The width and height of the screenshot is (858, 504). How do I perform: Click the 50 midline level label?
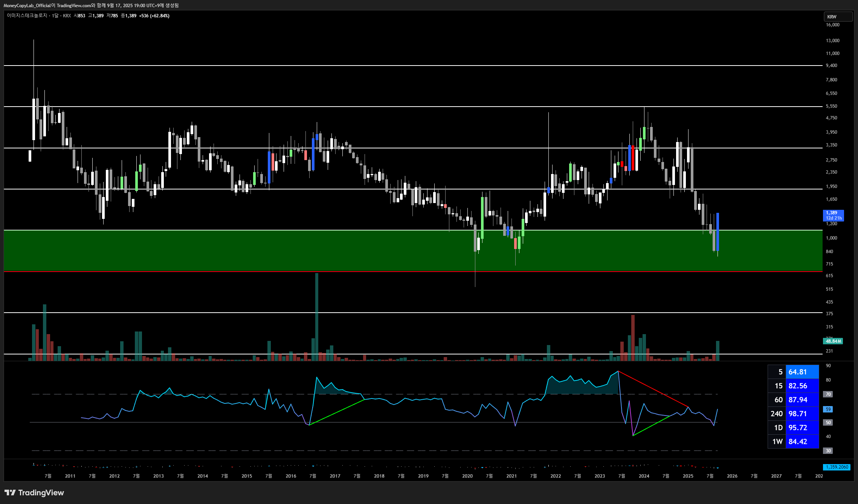(828, 423)
